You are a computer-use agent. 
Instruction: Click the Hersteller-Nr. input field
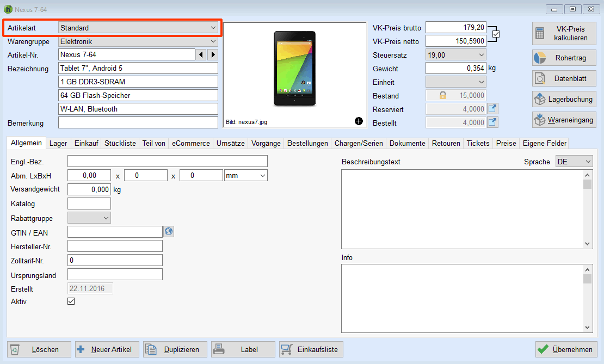[115, 246]
